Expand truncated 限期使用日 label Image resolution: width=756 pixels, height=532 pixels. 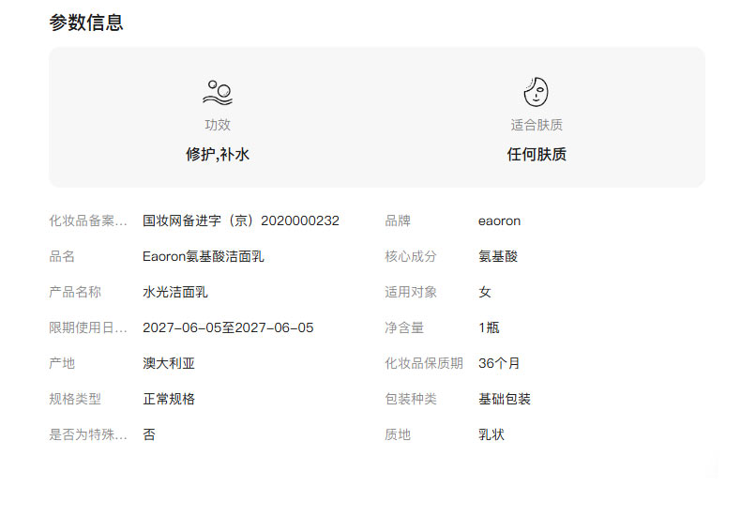(x=87, y=327)
